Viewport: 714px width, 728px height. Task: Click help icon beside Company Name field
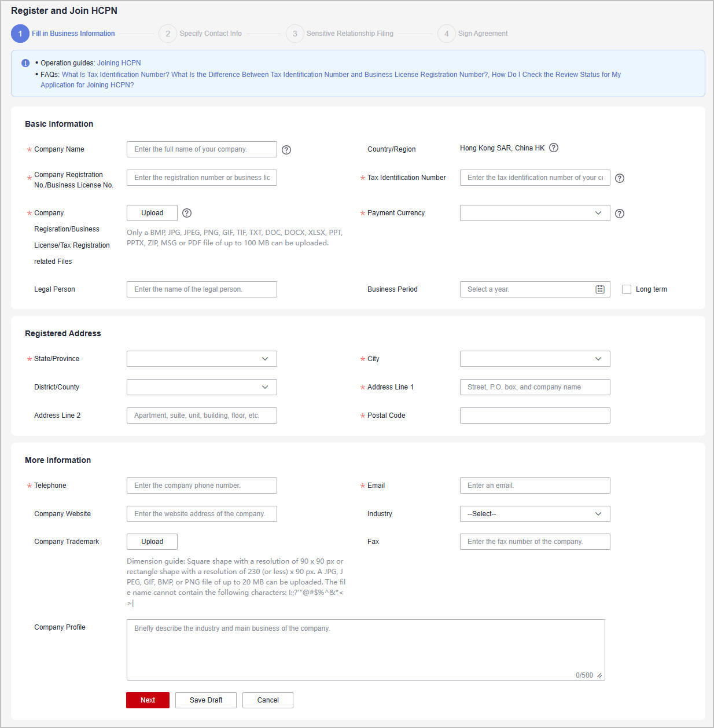[286, 150]
